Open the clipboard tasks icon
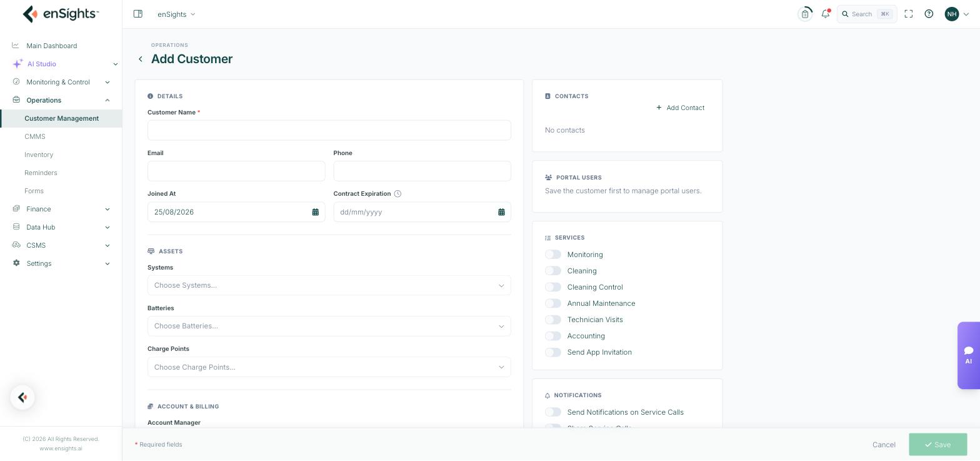The image size is (980, 461). pyautogui.click(x=805, y=14)
